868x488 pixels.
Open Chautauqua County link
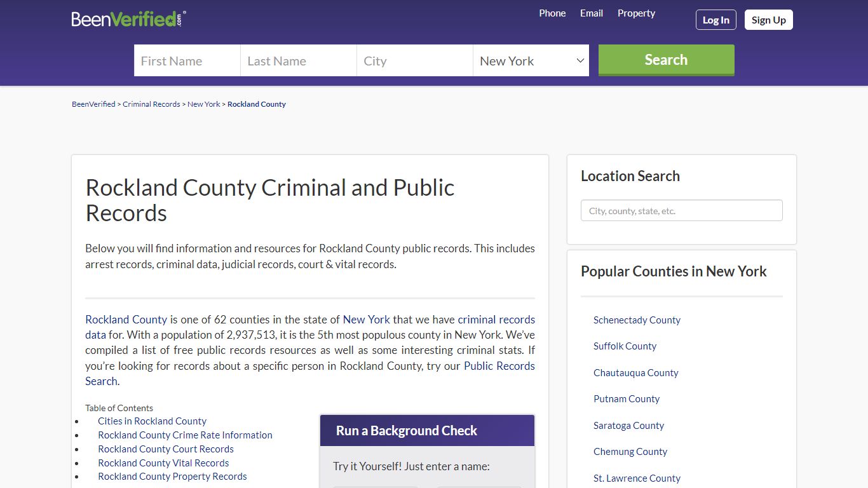click(636, 373)
